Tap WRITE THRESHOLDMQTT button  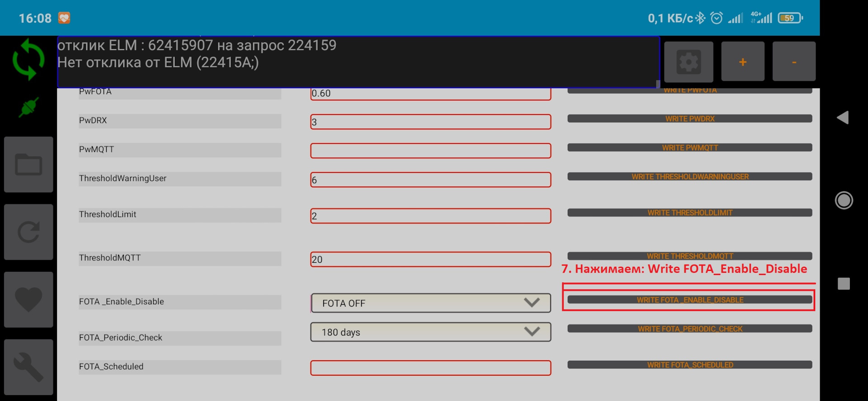click(690, 256)
